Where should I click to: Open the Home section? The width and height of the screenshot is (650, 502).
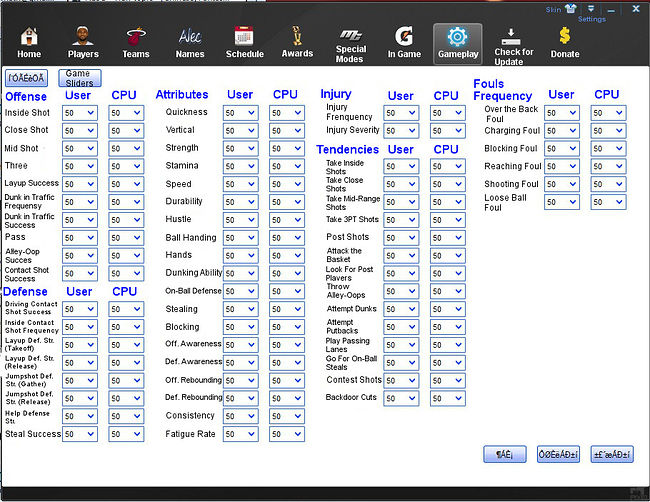29,42
